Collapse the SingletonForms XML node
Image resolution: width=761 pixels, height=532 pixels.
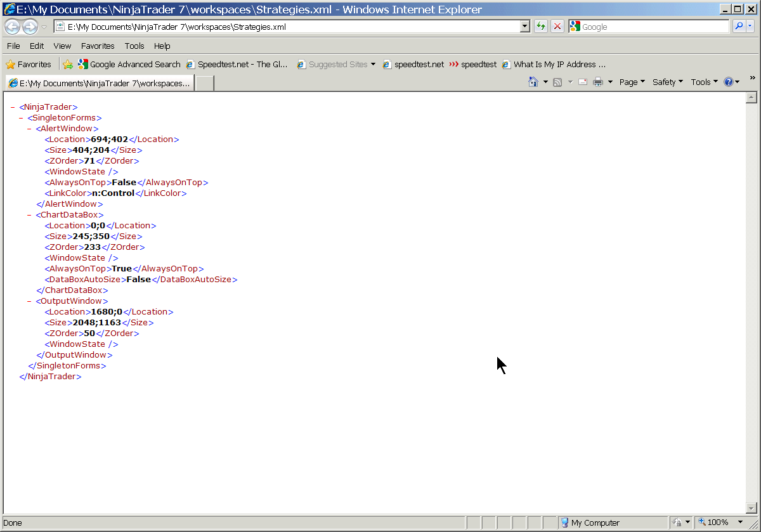[21, 118]
